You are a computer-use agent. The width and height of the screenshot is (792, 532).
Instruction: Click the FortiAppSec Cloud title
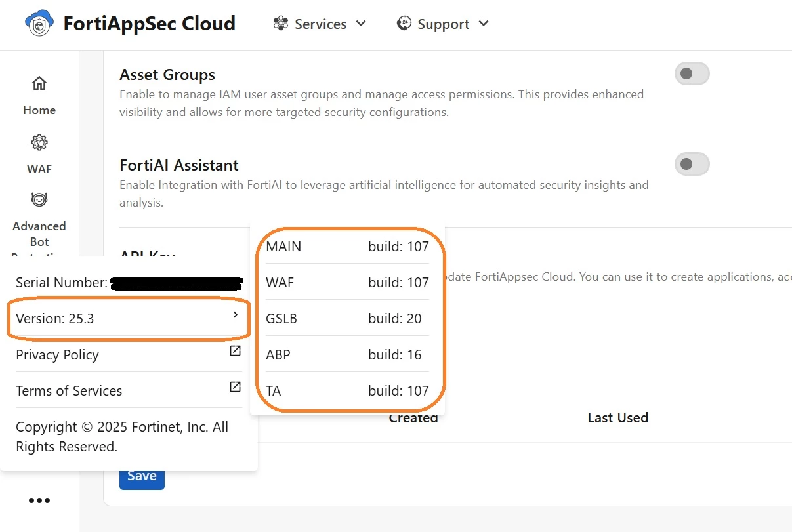coord(150,24)
